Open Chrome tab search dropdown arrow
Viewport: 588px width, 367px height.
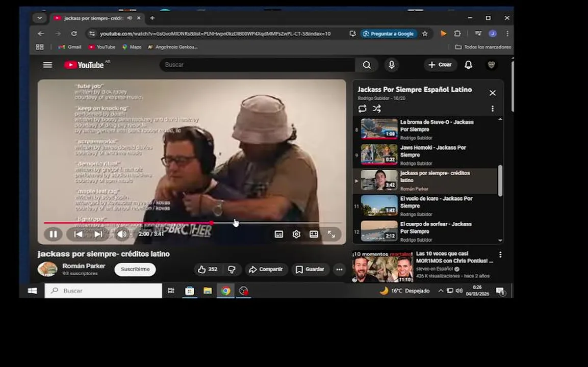(39, 18)
